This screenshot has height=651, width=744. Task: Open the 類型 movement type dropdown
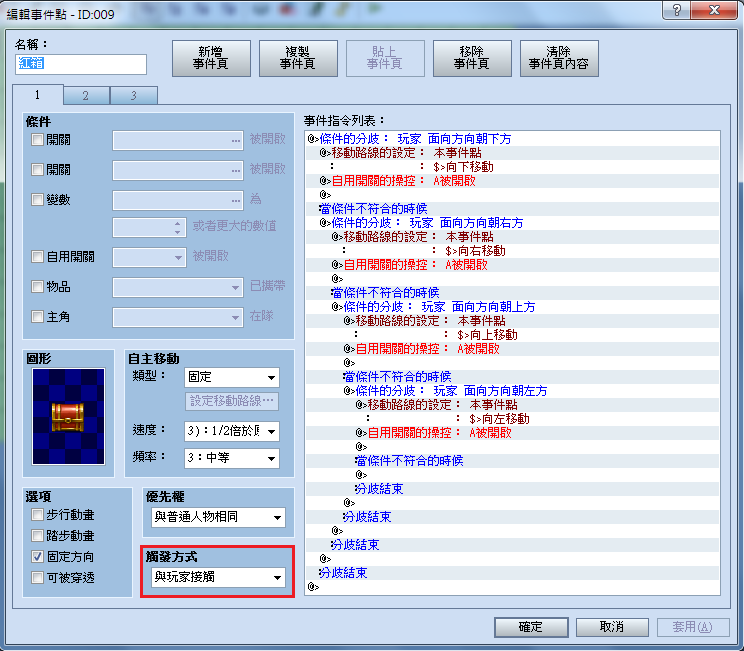[x=232, y=378]
